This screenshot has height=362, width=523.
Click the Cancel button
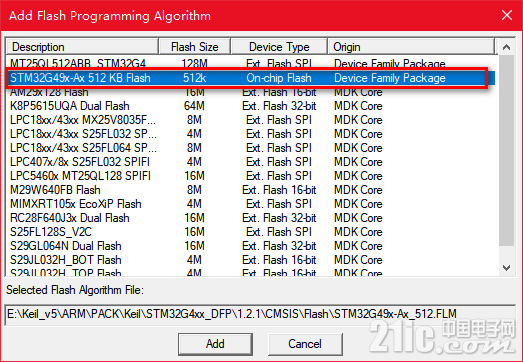305,344
